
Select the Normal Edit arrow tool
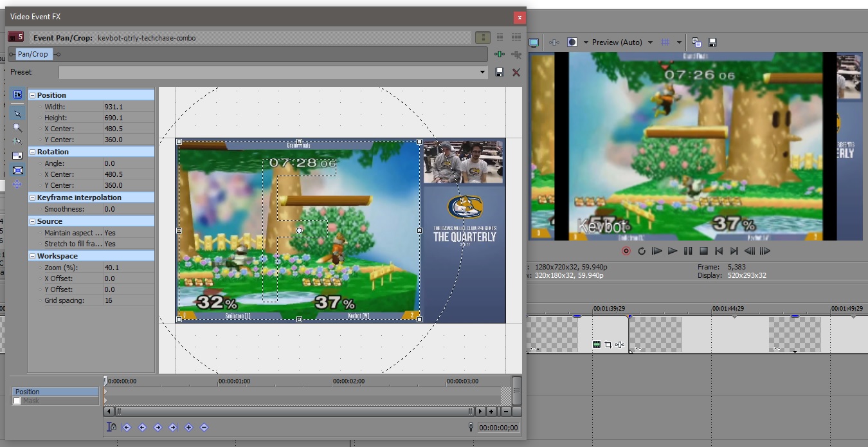tap(17, 114)
